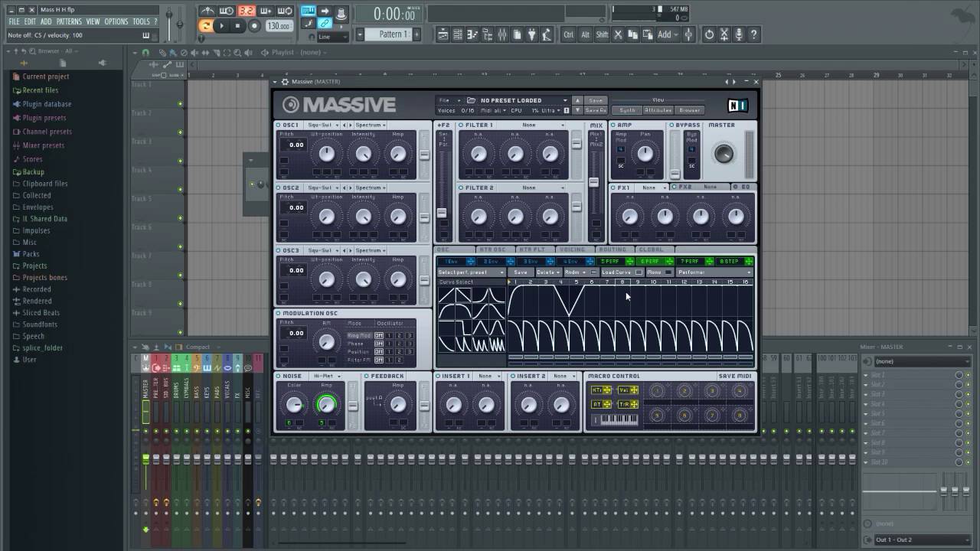980x551 pixels.
Task: Open the splice_folder entry
Action: (x=42, y=348)
